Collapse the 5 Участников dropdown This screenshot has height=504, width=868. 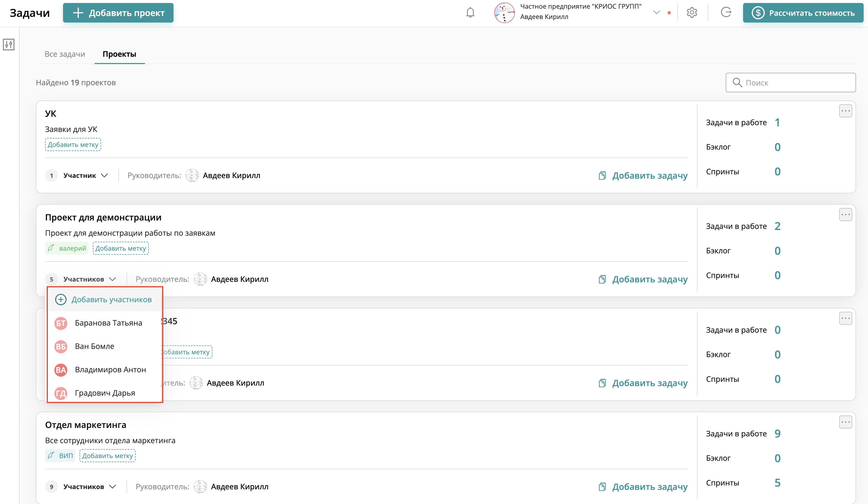112,279
